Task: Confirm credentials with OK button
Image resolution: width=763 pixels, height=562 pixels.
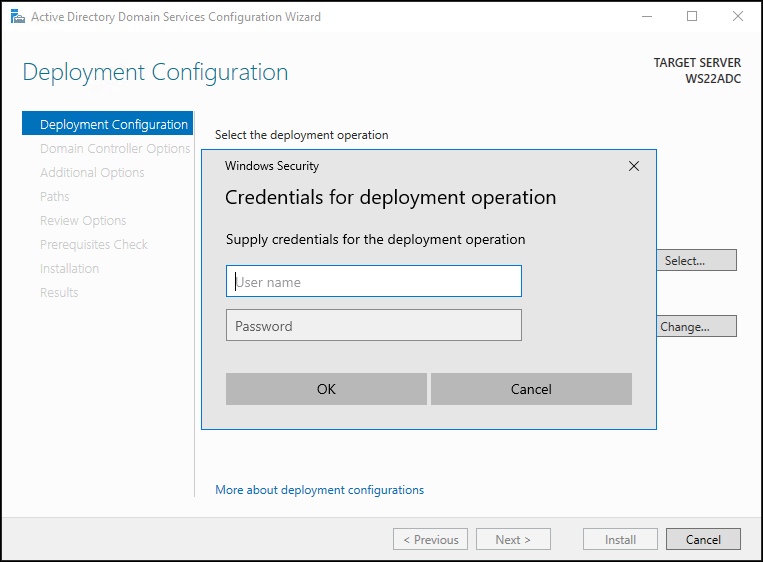Action: click(326, 389)
